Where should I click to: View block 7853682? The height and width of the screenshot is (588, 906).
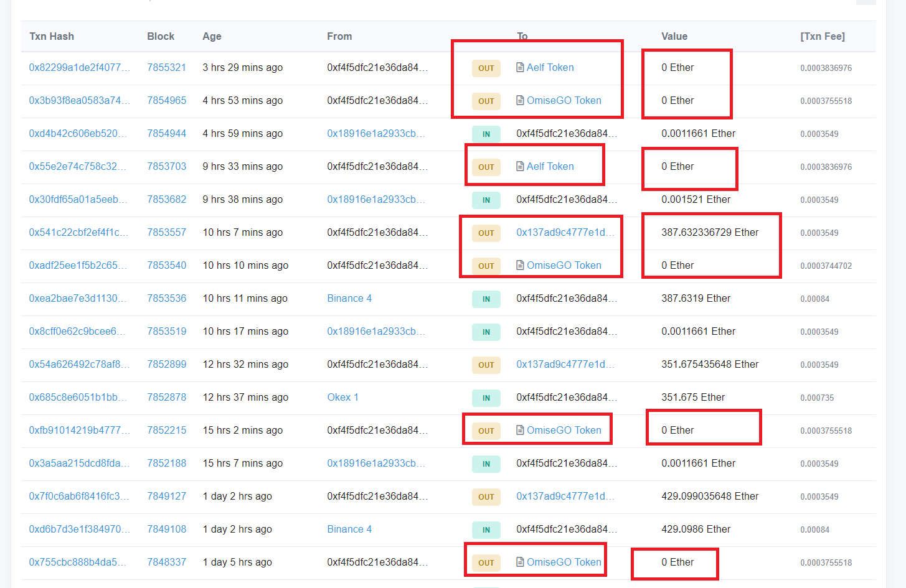167,199
